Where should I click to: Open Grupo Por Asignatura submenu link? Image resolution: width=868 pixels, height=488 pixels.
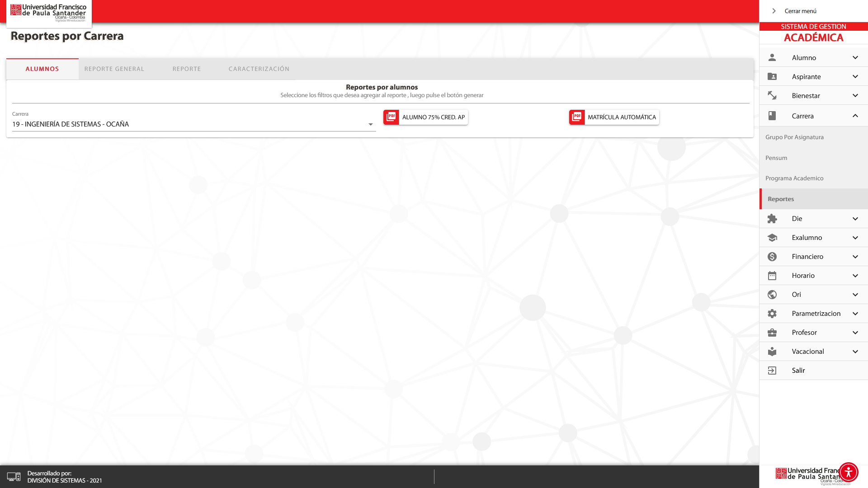pyautogui.click(x=794, y=137)
